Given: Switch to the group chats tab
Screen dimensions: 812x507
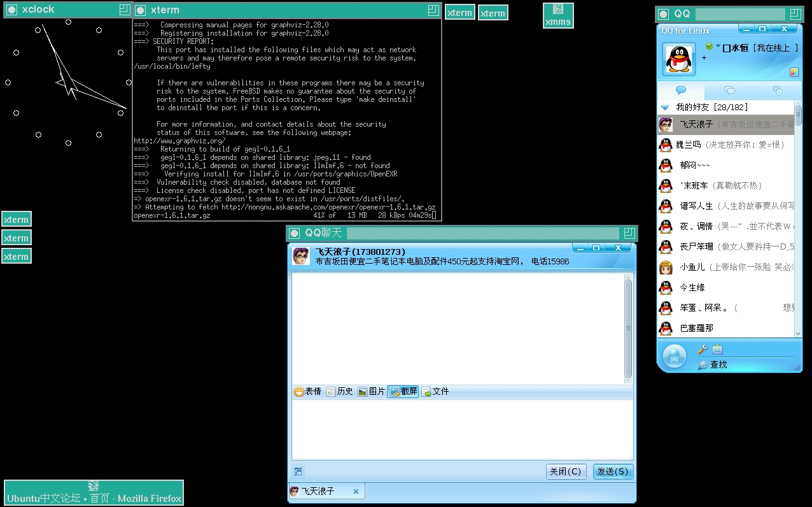Looking at the screenshot, I should 729,90.
